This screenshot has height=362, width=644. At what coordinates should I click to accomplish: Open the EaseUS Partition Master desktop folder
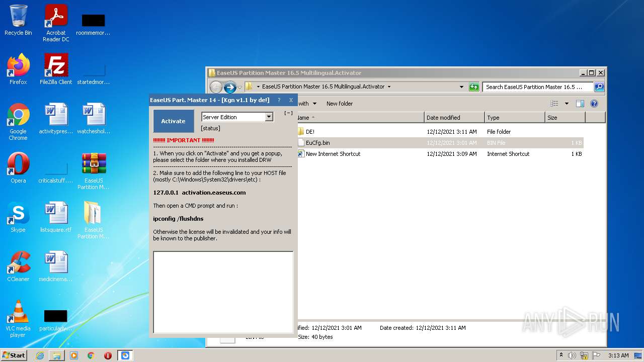[94, 220]
